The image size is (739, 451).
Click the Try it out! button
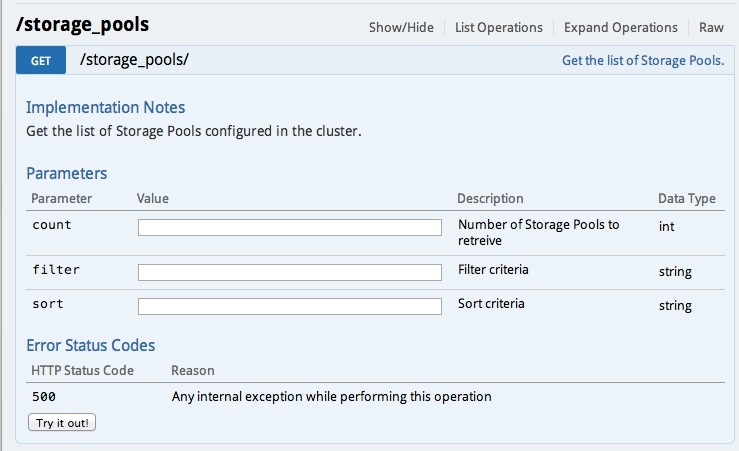click(62, 422)
